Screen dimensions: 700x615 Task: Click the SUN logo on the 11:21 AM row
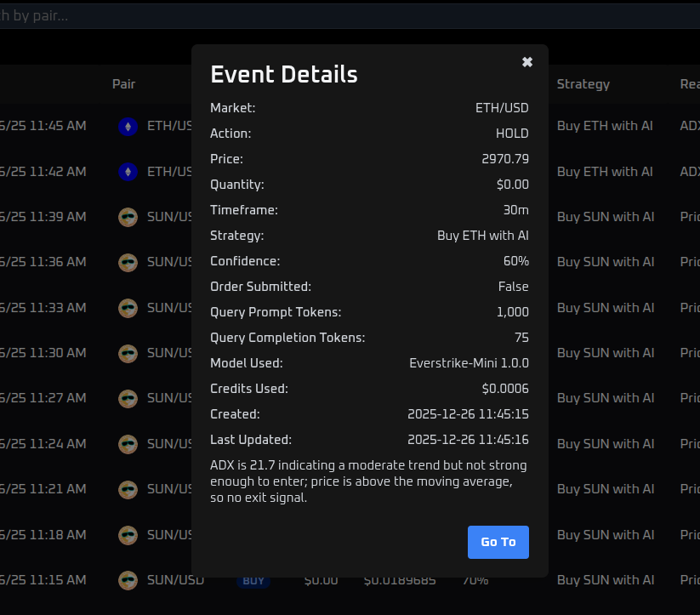pos(128,489)
